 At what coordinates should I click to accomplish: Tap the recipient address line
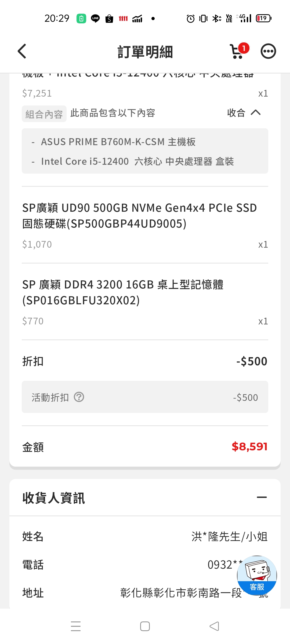pos(180,593)
